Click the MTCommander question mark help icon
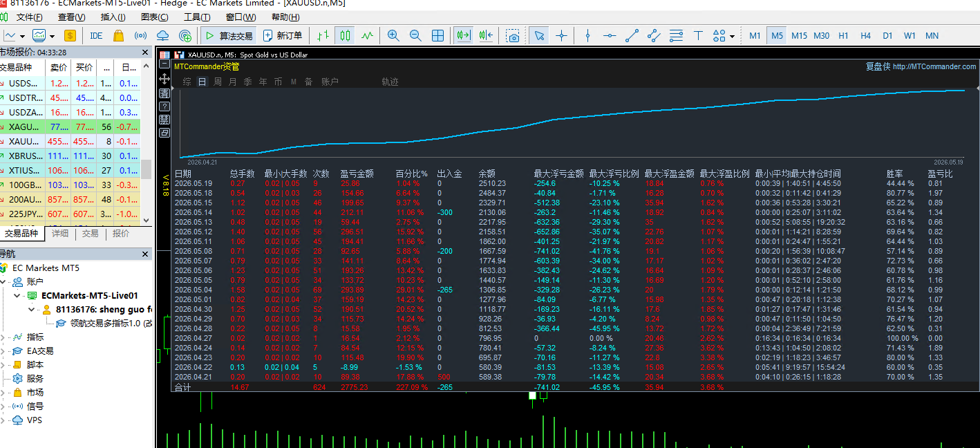This screenshot has height=448, width=980. click(x=164, y=106)
